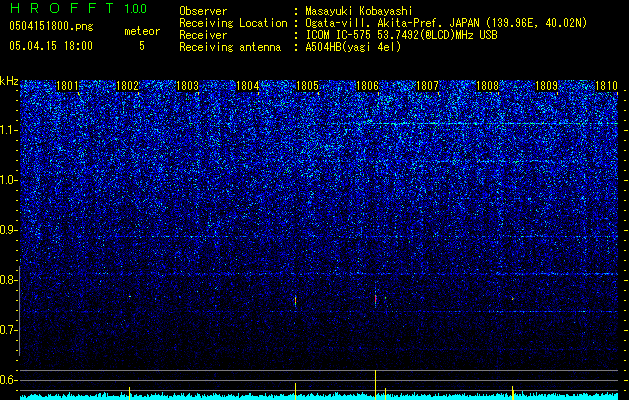The width and height of the screenshot is (629, 400).
Task: Click the yellow power spike below 1805
Action: click(296, 391)
